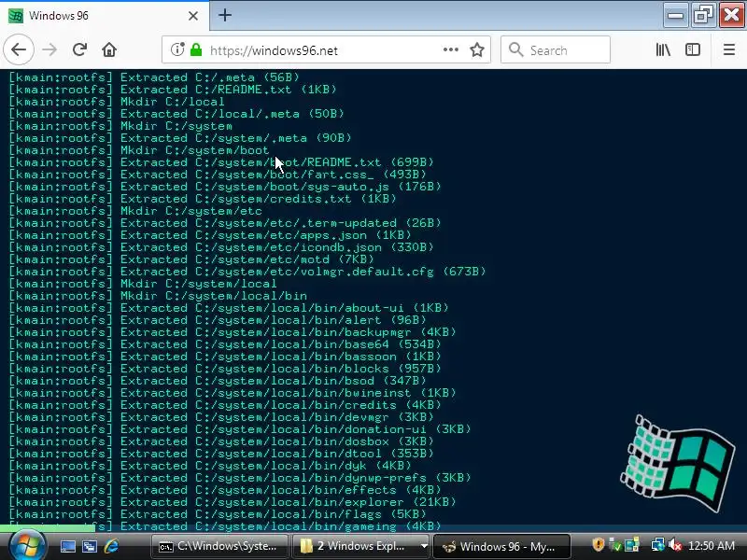
Task: Click the 'bin/bsod (347B)' log line
Action: click(218, 381)
